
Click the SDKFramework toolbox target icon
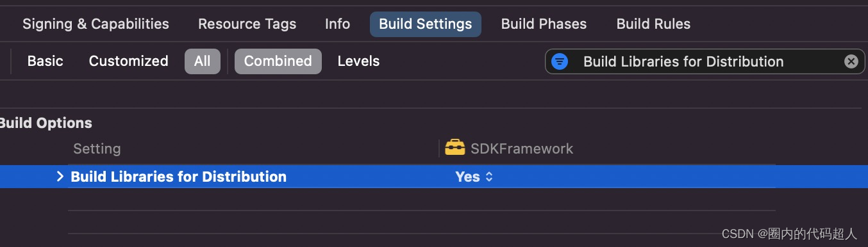tap(455, 148)
